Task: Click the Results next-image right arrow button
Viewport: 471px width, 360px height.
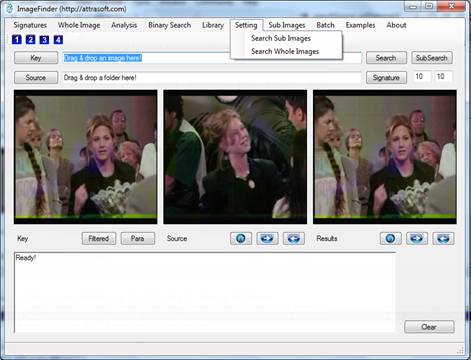Action: (417, 238)
